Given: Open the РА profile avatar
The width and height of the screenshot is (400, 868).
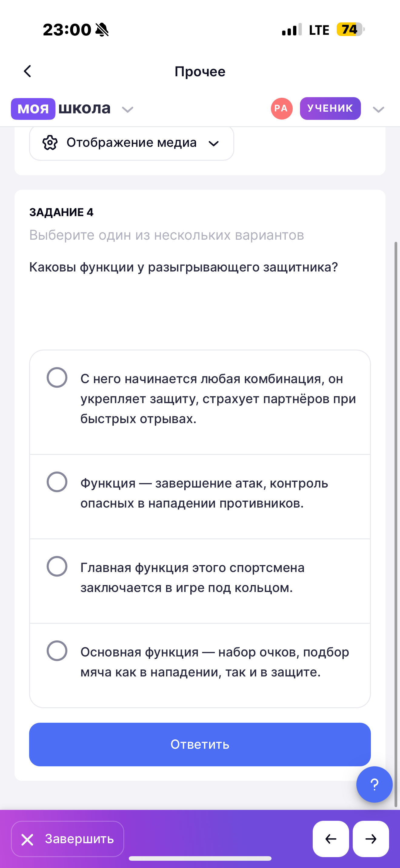Looking at the screenshot, I should point(281,108).
